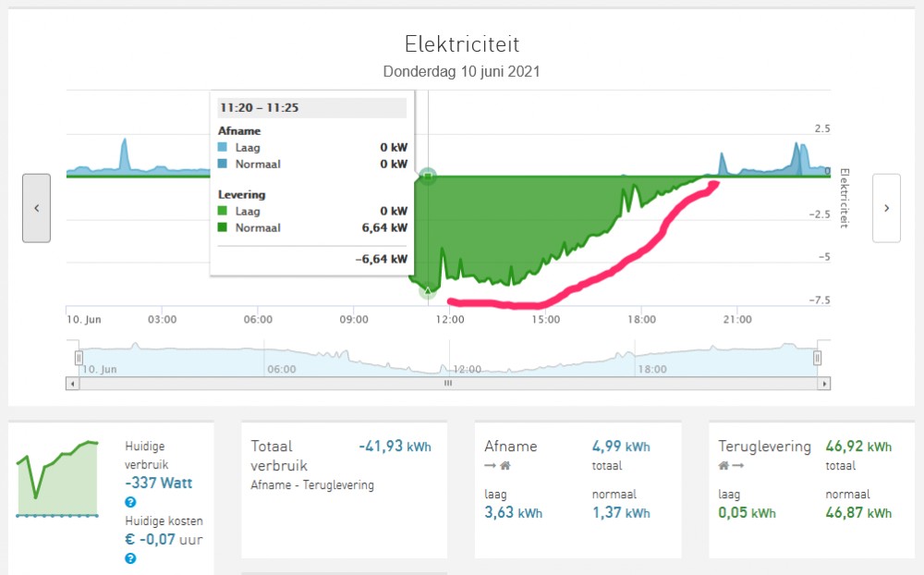The width and height of the screenshot is (924, 575).
Task: Click the left navigator range handle
Action: click(79, 358)
